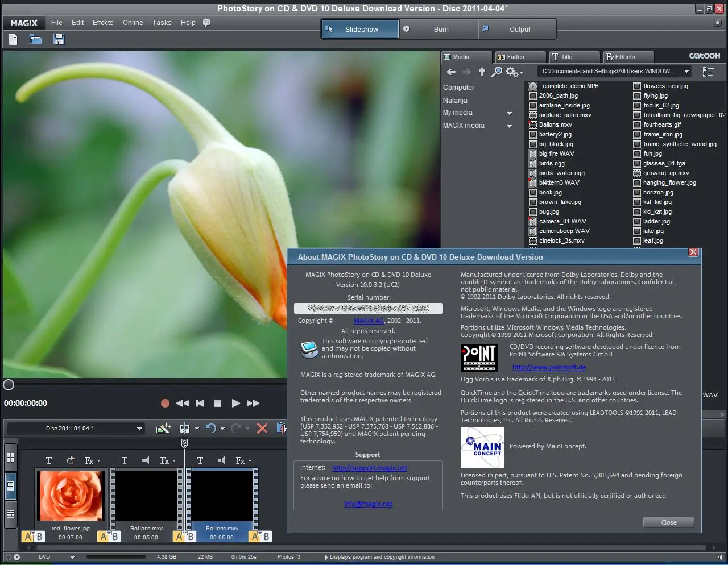Open transition A/B before red_flower.jpg
Screen dimensions: 728x565
click(x=33, y=536)
